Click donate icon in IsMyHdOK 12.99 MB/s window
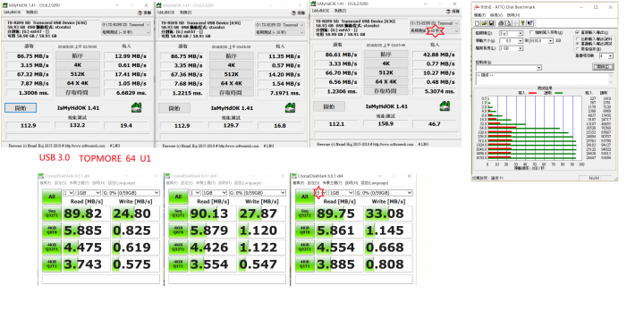Viewport: 644px width, 336px height. click(140, 13)
